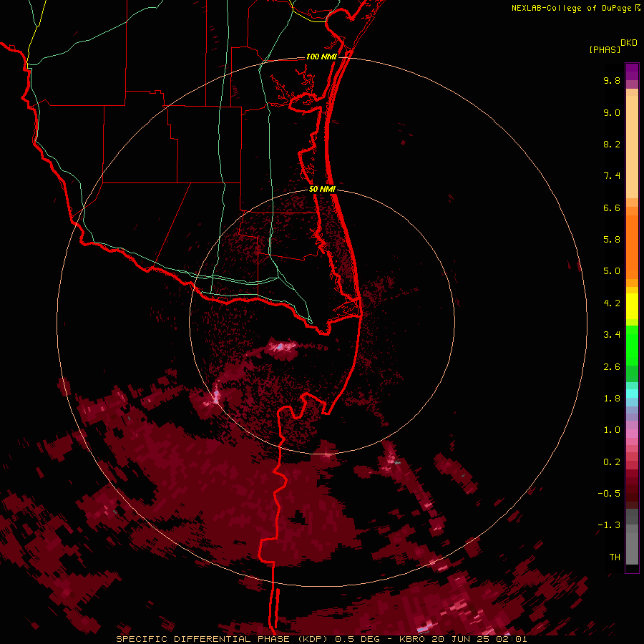The height and width of the screenshot is (644, 644).
Task: Click the -1.3 legend scale value
Action: pos(609,525)
